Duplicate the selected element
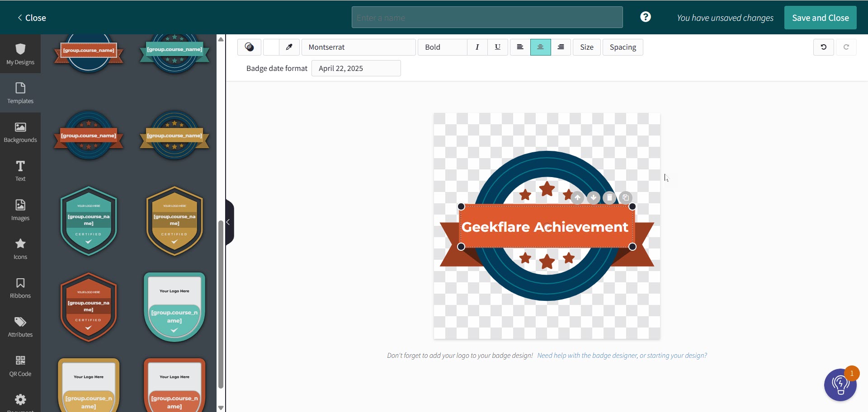This screenshot has height=412, width=868. pos(625,197)
